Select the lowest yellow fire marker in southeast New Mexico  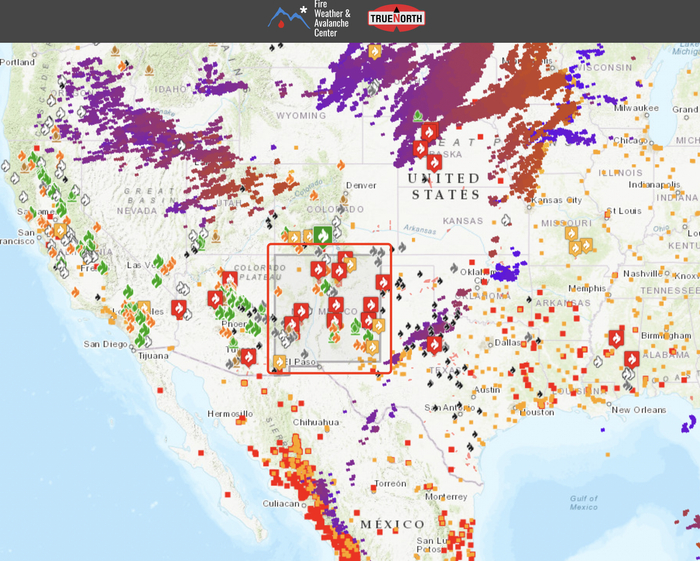372,347
